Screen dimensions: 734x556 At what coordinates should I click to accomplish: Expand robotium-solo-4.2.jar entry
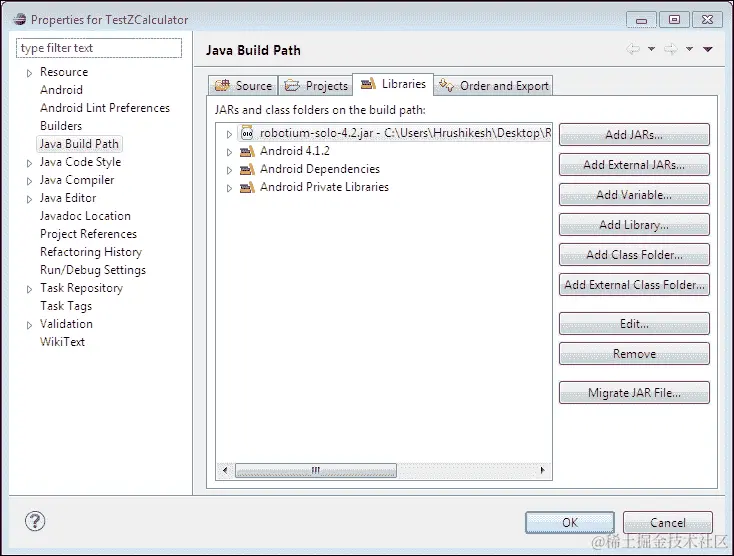pos(229,134)
